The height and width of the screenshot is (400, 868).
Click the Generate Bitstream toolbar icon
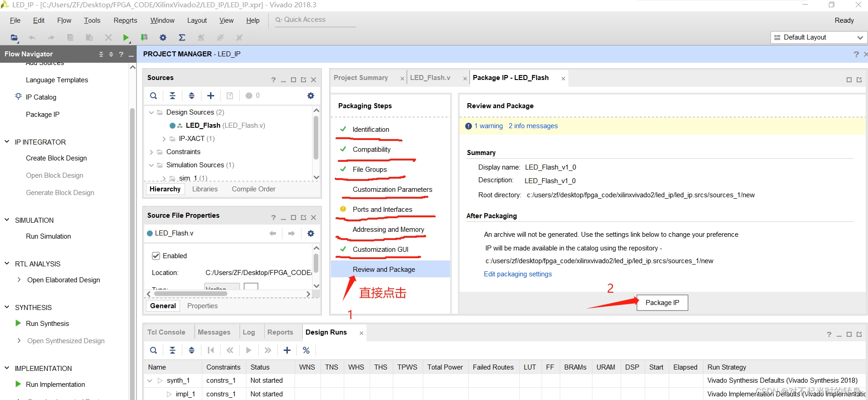click(144, 37)
